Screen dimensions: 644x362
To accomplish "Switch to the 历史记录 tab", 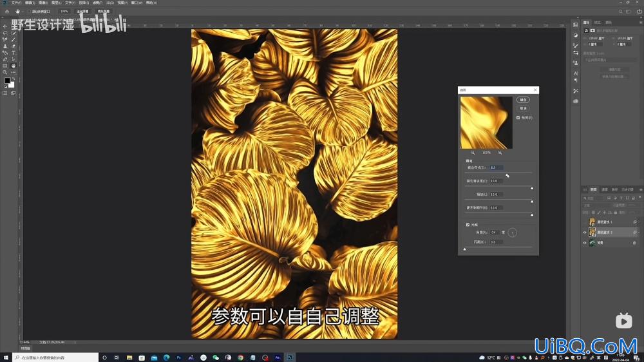I will pos(627,190).
